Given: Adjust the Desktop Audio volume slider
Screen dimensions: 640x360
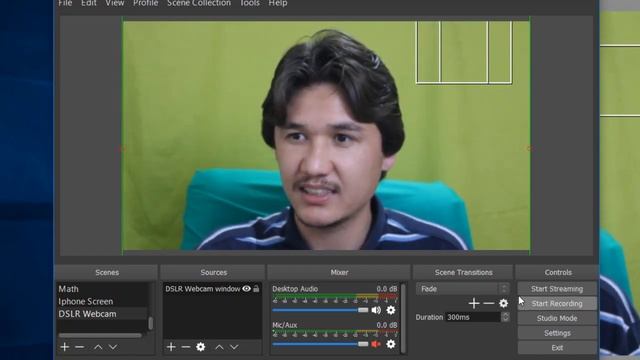Looking at the screenshot, I should pos(320,310).
